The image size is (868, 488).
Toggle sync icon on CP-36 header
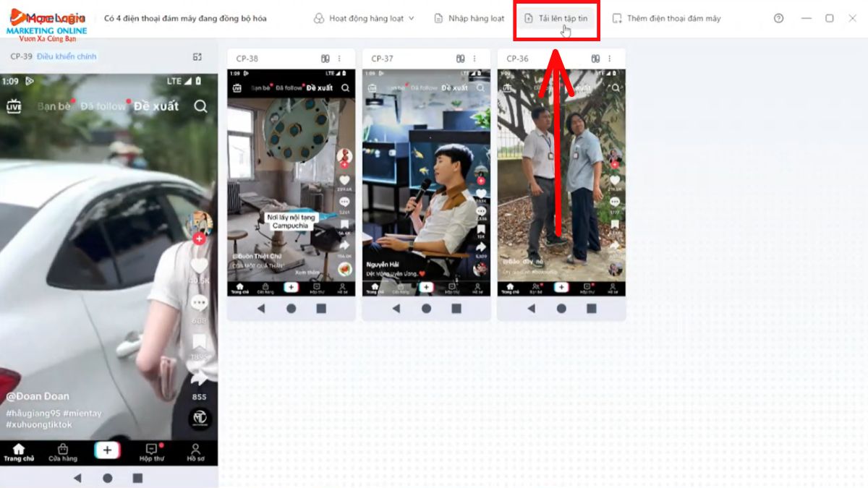[595, 59]
